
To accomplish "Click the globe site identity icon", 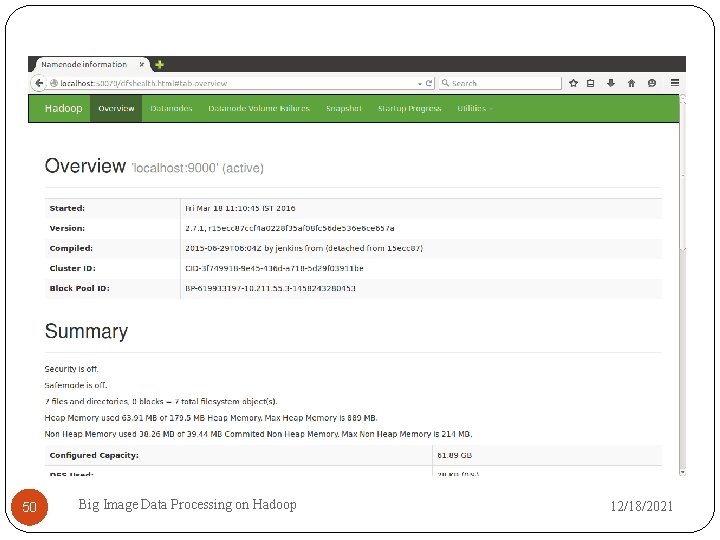I will (x=54, y=83).
